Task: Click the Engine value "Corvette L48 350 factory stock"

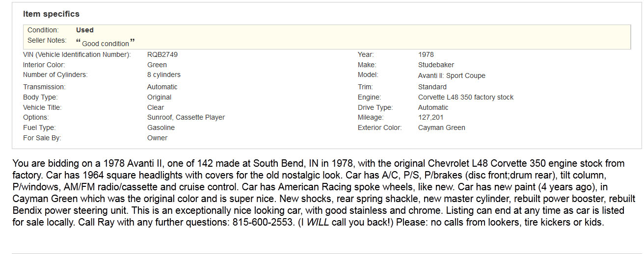Action: coord(466,97)
